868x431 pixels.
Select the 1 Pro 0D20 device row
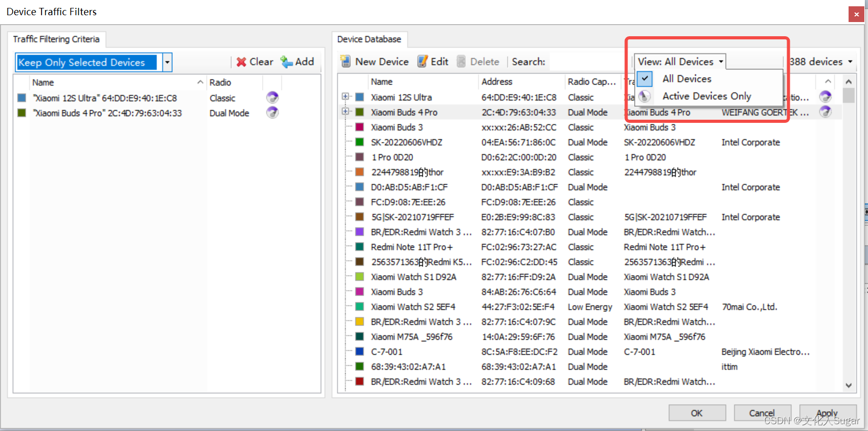[591, 157]
